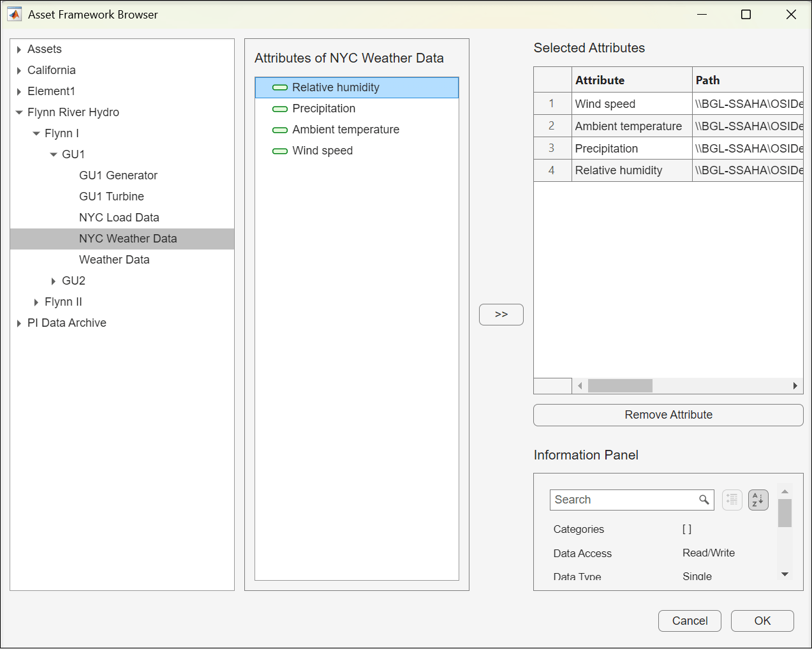The width and height of the screenshot is (812, 649).
Task: Select NYC Load Data in the tree
Action: point(119,218)
